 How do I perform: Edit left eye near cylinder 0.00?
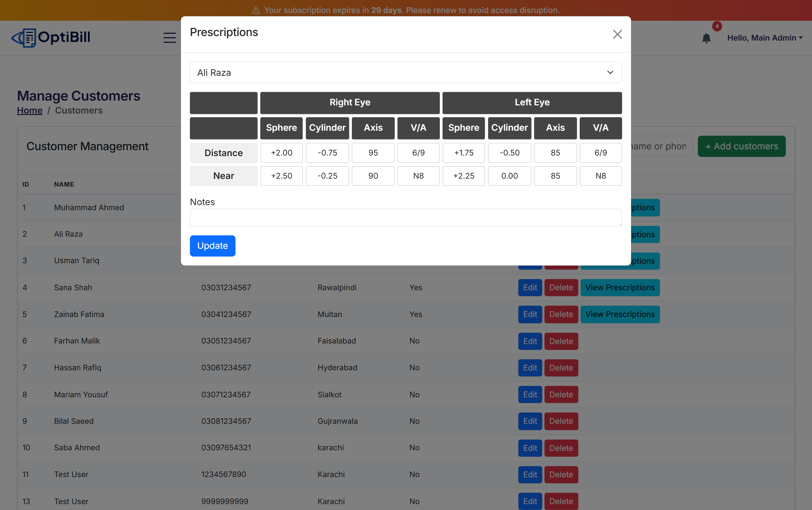(509, 176)
